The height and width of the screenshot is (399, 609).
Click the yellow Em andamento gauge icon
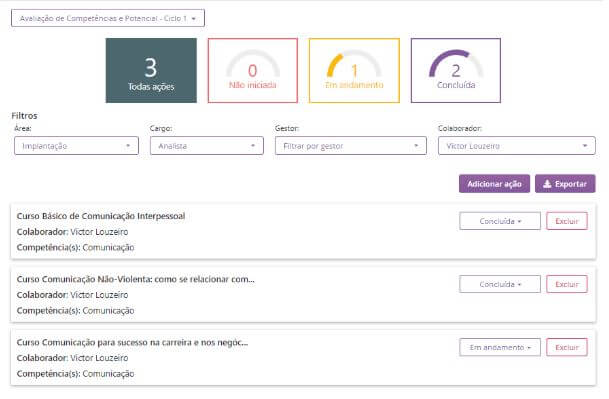tap(354, 64)
